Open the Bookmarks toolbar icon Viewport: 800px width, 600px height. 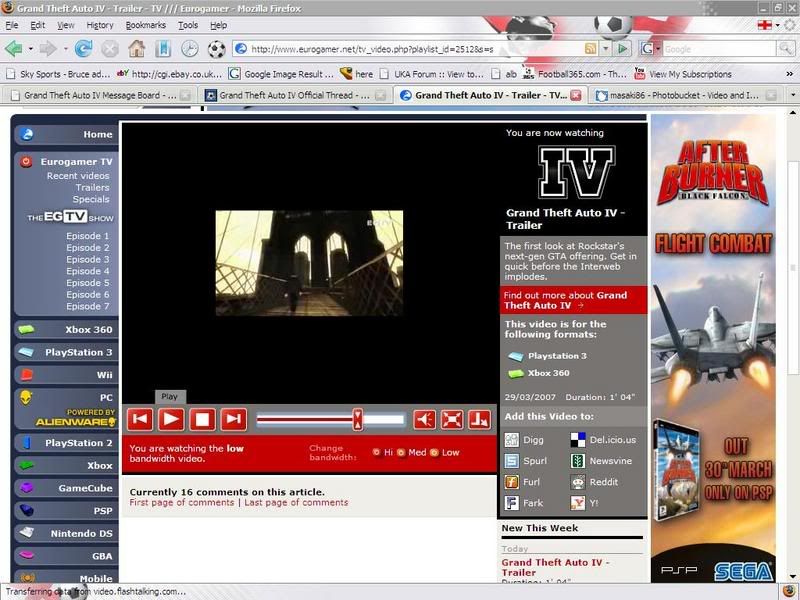(x=163, y=49)
